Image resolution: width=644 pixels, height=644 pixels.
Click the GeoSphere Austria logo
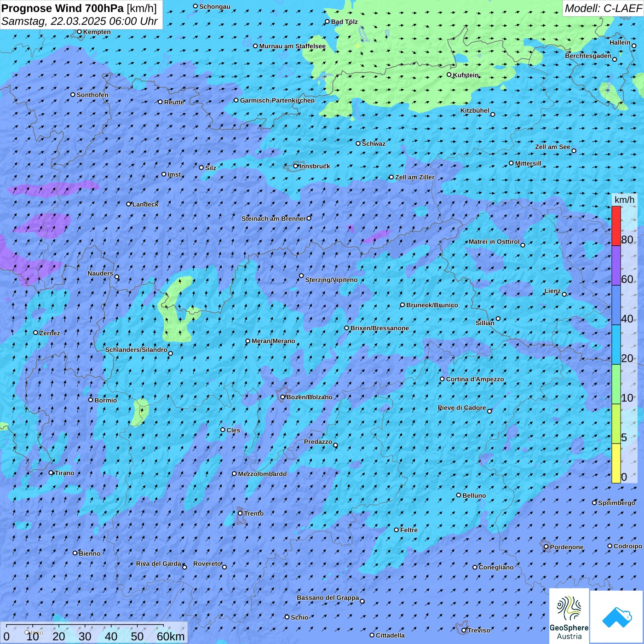[569, 616]
